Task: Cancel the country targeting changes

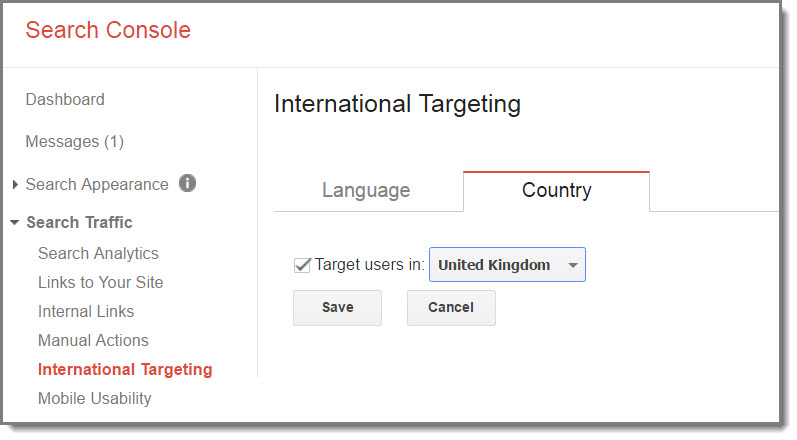Action: point(451,307)
